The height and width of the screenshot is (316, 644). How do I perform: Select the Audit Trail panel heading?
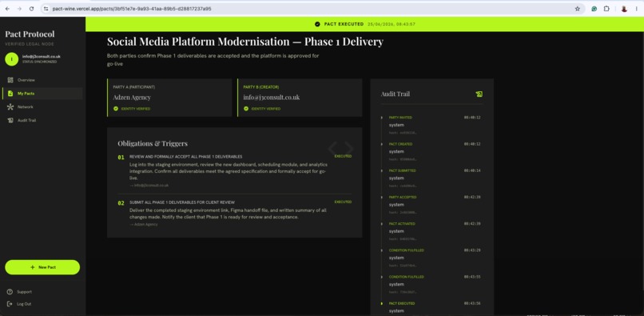tap(395, 94)
